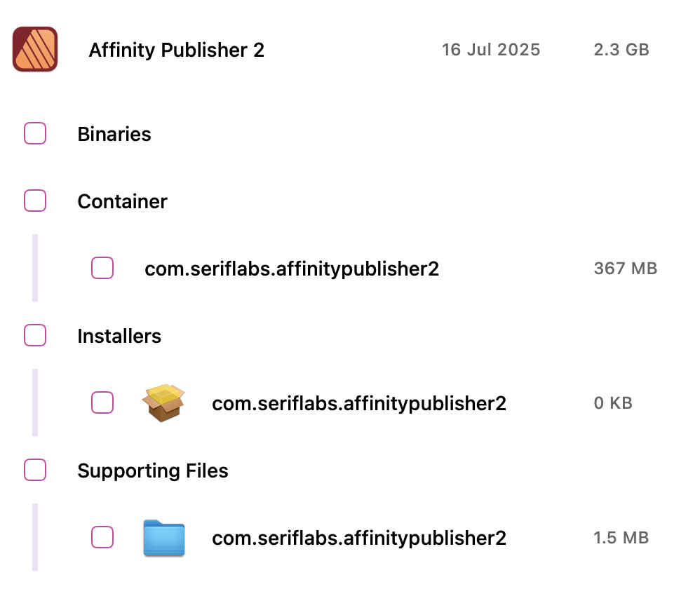
Task: Click the blue folder icon under Supporting Files
Action: tap(164, 538)
